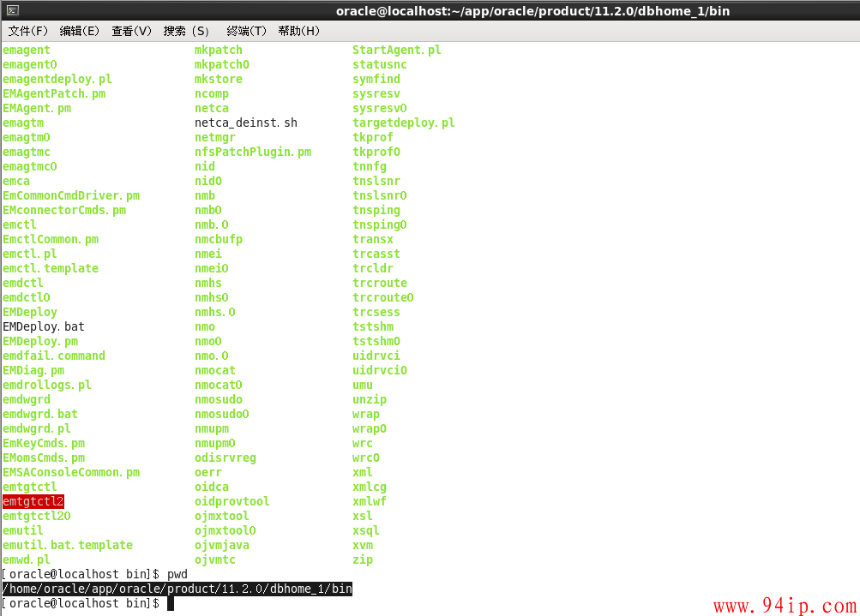
Task: Click the statusnc entry
Action: coord(380,64)
